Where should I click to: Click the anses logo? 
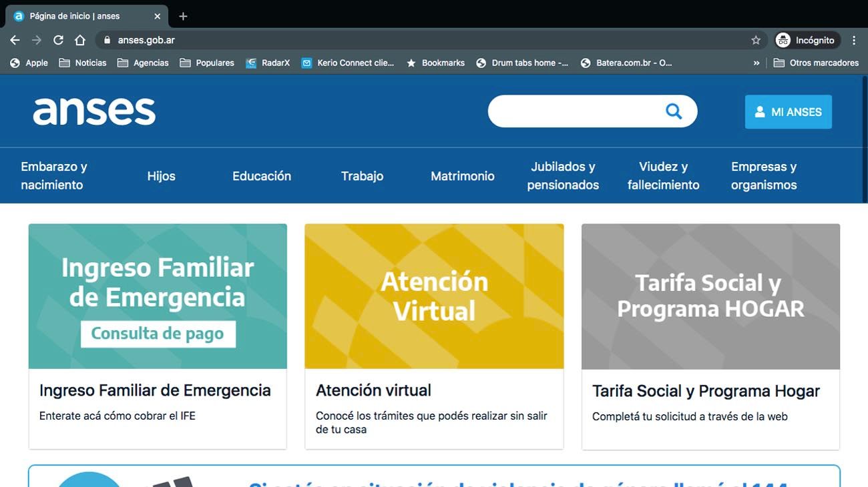[94, 111]
